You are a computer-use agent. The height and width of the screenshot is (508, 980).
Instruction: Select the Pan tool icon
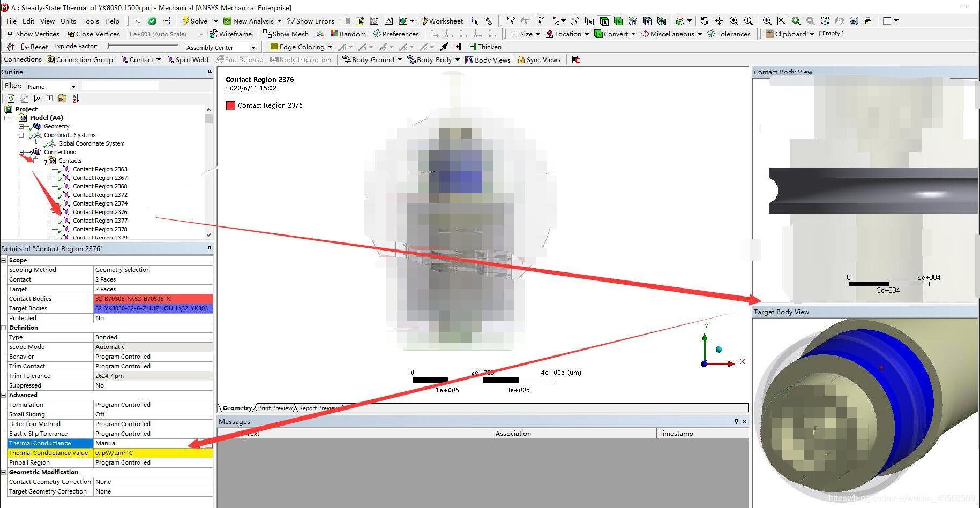[719, 21]
